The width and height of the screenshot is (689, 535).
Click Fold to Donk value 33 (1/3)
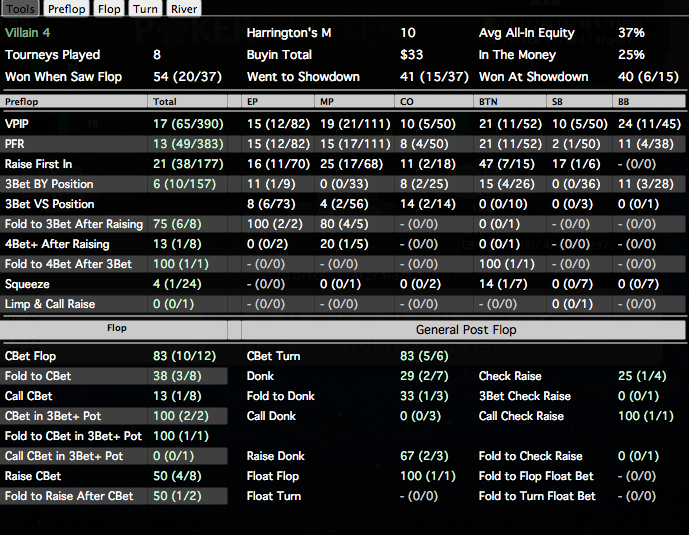click(424, 396)
